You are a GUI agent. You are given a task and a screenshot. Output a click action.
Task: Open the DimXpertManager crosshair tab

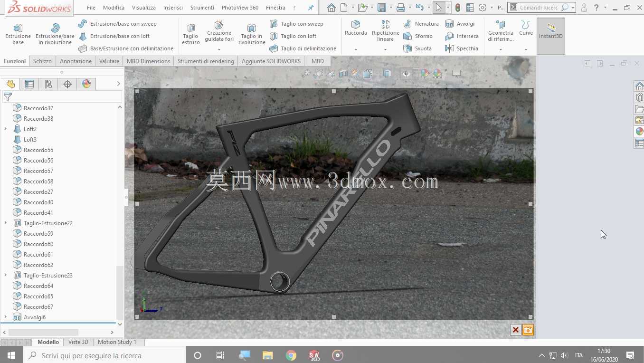click(67, 84)
